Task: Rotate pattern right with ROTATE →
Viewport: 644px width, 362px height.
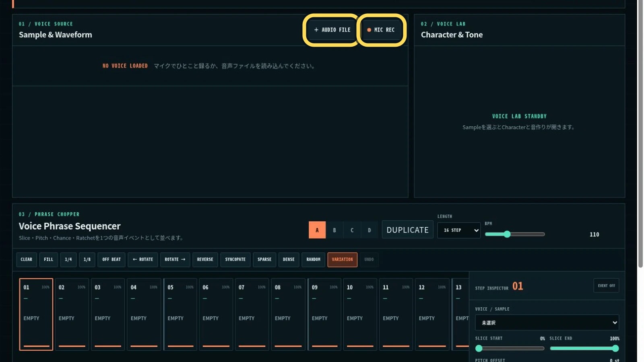Action: click(x=175, y=259)
